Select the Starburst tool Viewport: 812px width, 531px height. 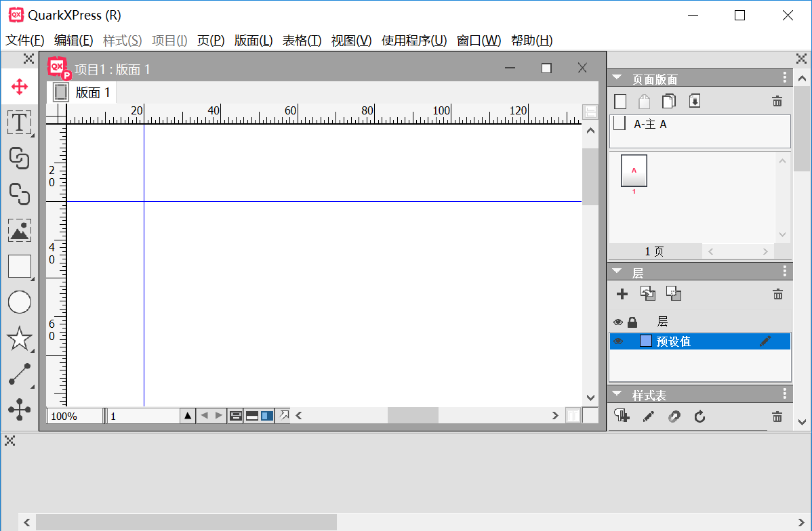click(x=20, y=339)
